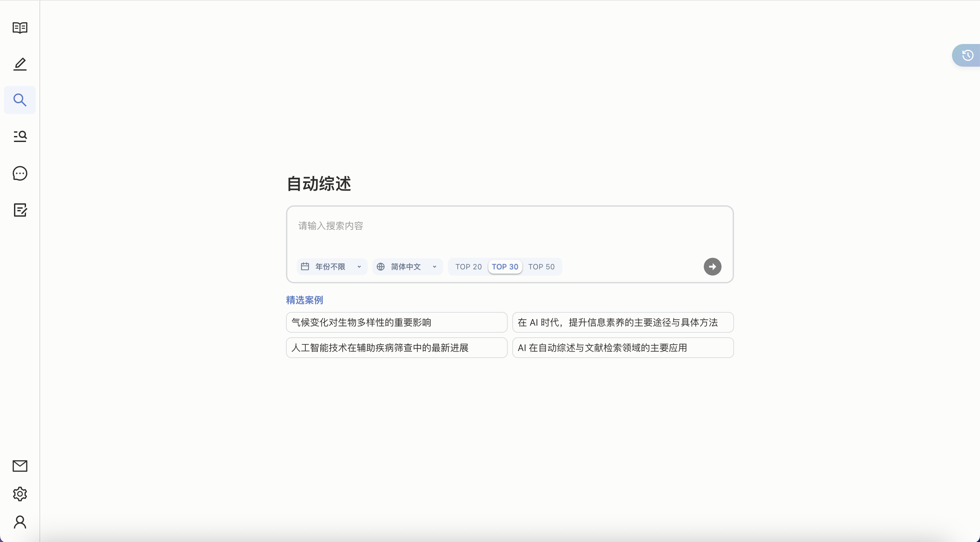980x542 pixels.
Task: Expand the 简体中文 language dropdown
Action: (407, 267)
